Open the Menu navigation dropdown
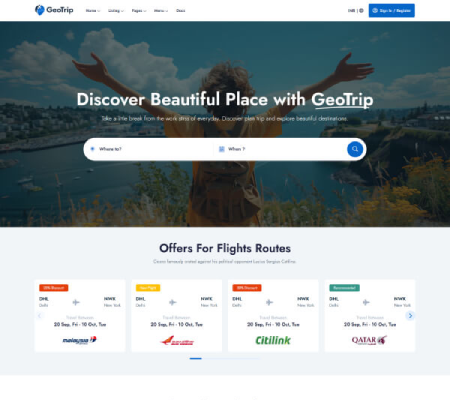450x400 pixels. pyautogui.click(x=161, y=11)
